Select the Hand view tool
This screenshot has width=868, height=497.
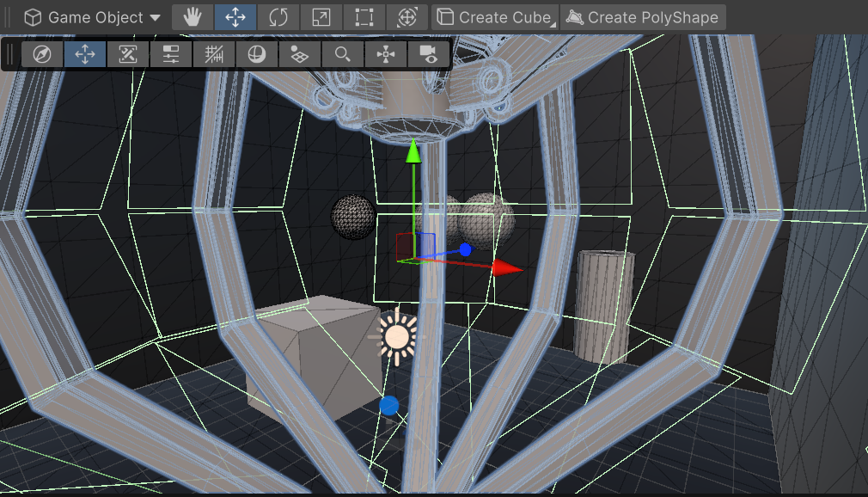tap(193, 17)
